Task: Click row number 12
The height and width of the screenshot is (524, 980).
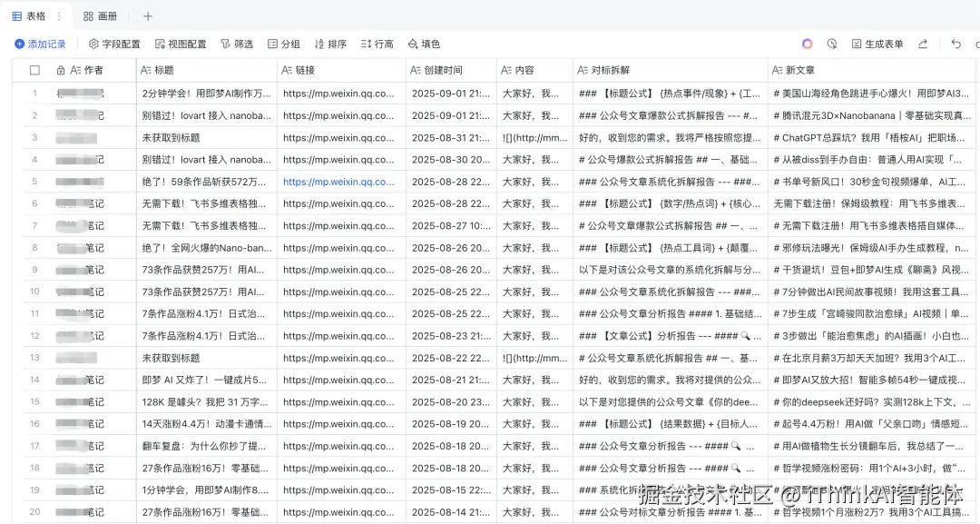Action: coord(35,336)
